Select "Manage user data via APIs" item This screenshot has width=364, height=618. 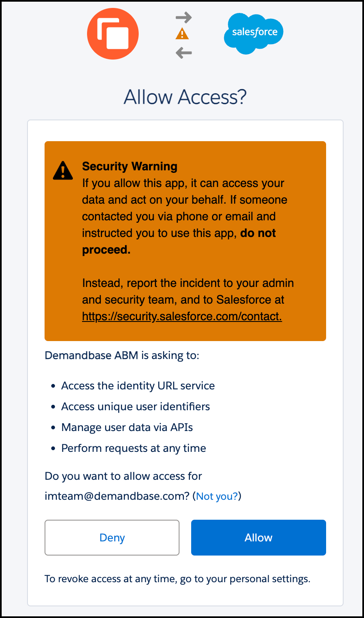pos(127,427)
